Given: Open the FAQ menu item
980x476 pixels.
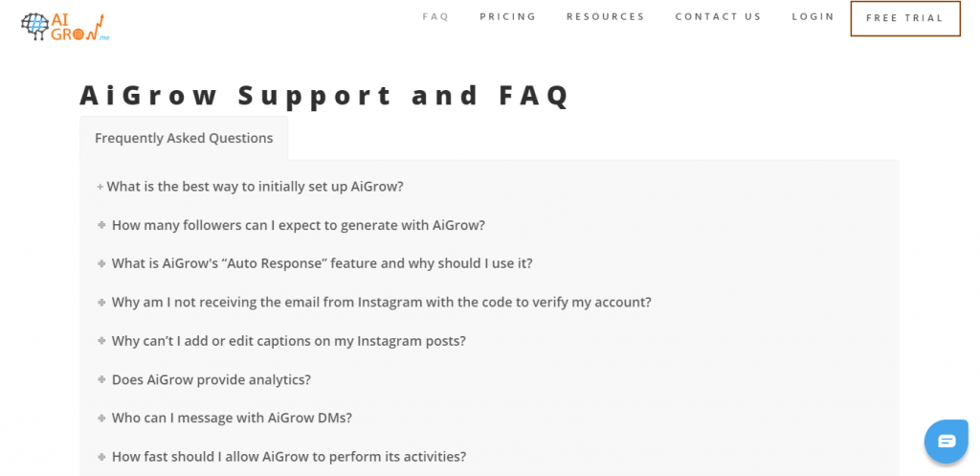Looking at the screenshot, I should 435,16.
